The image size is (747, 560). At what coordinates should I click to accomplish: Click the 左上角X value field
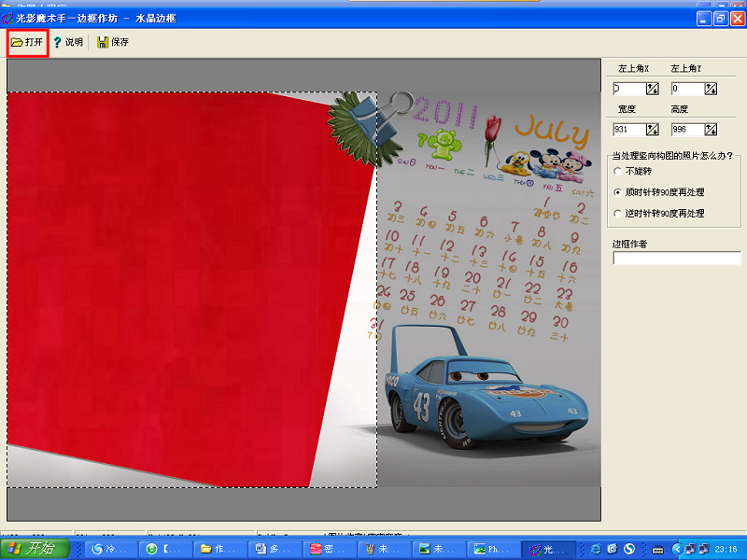tap(628, 89)
